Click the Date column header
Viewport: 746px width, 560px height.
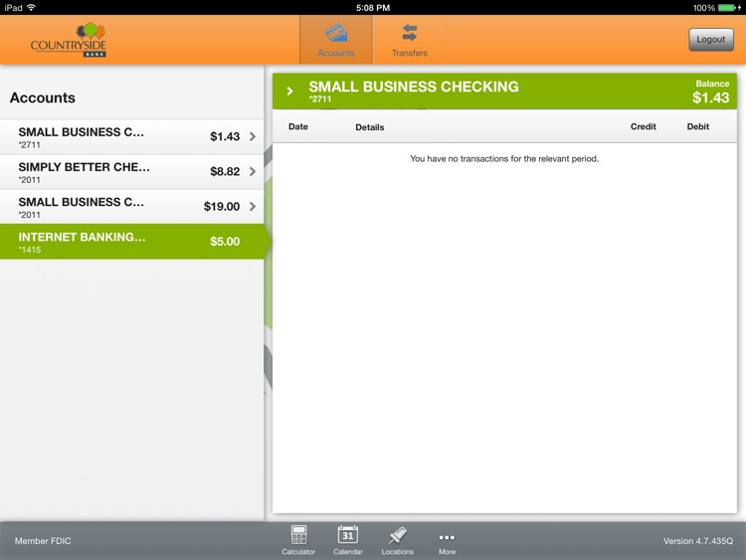[x=298, y=126]
